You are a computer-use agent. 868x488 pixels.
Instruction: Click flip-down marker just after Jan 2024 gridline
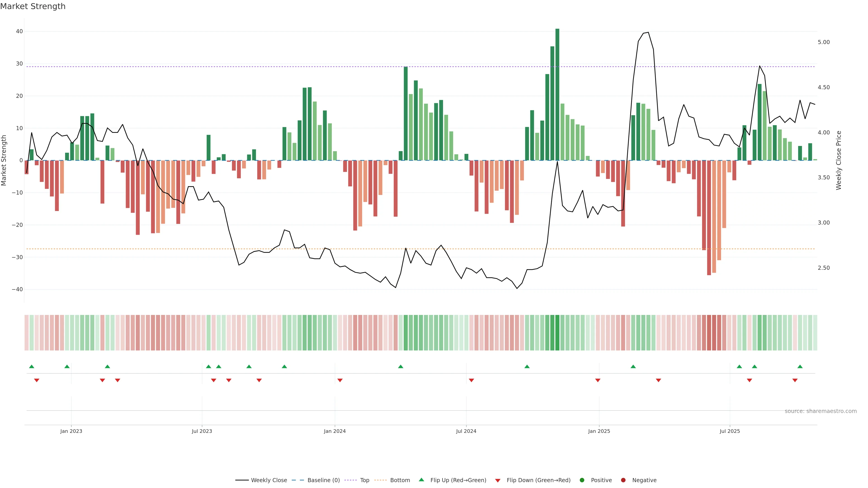click(340, 380)
